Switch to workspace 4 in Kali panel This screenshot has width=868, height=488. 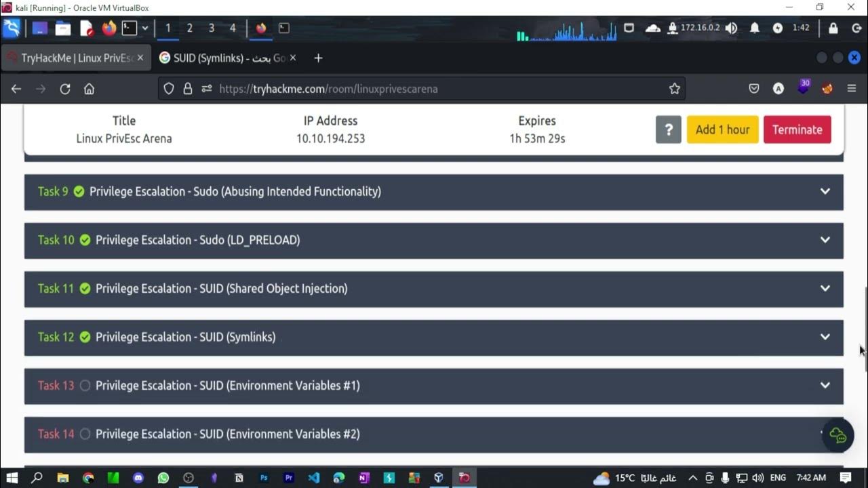pyautogui.click(x=233, y=28)
